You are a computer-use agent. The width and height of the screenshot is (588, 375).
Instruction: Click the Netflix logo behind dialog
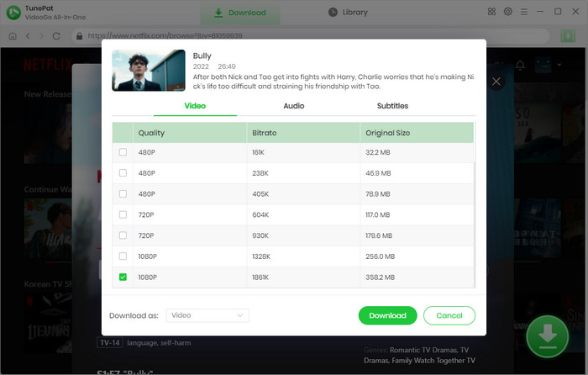point(48,65)
